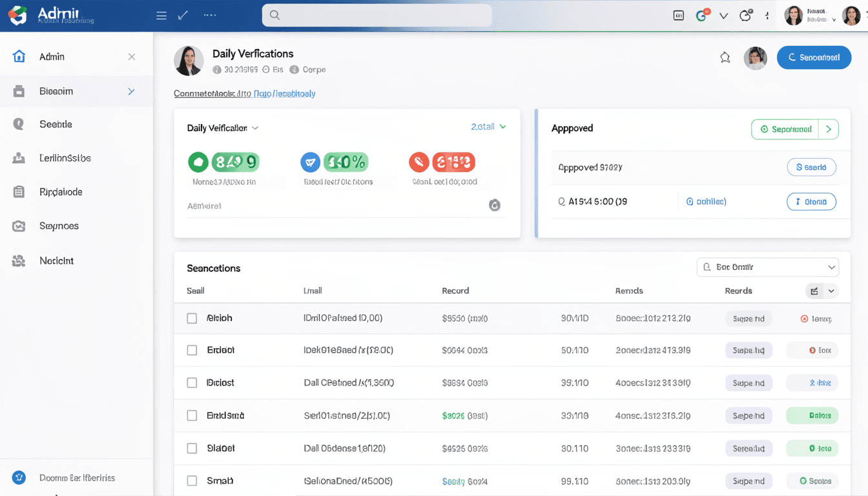Open the second sidebar item with arrow
The width and height of the screenshot is (868, 496).
tap(76, 91)
